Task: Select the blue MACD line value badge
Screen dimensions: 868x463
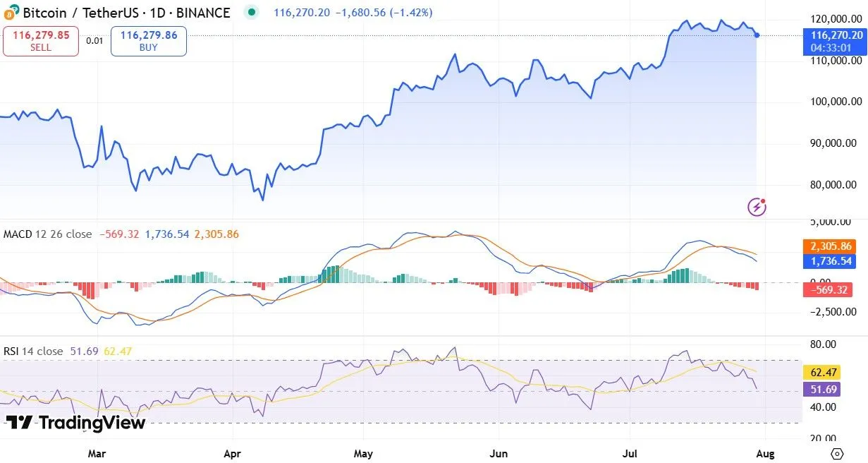Action: click(x=830, y=262)
